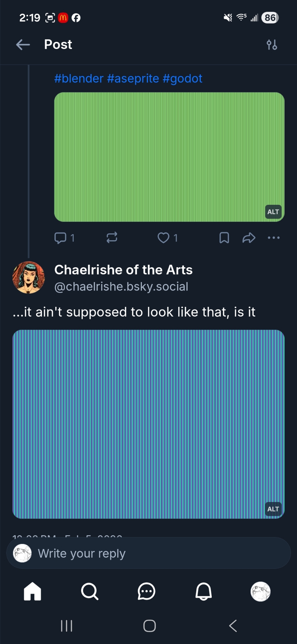Show ALT text on green image
The image size is (297, 644).
pyautogui.click(x=273, y=212)
